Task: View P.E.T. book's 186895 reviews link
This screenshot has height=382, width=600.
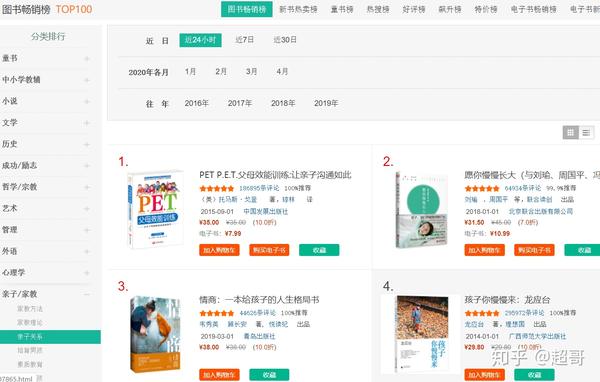Action: [x=259, y=188]
